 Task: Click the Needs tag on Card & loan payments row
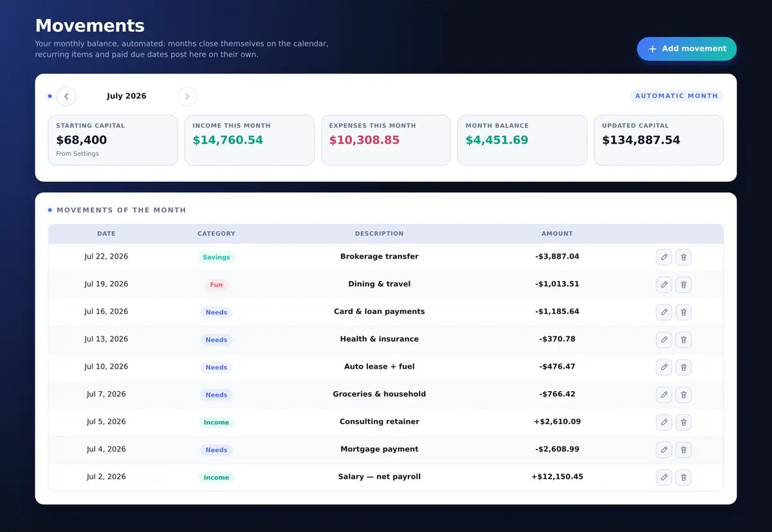coord(216,313)
